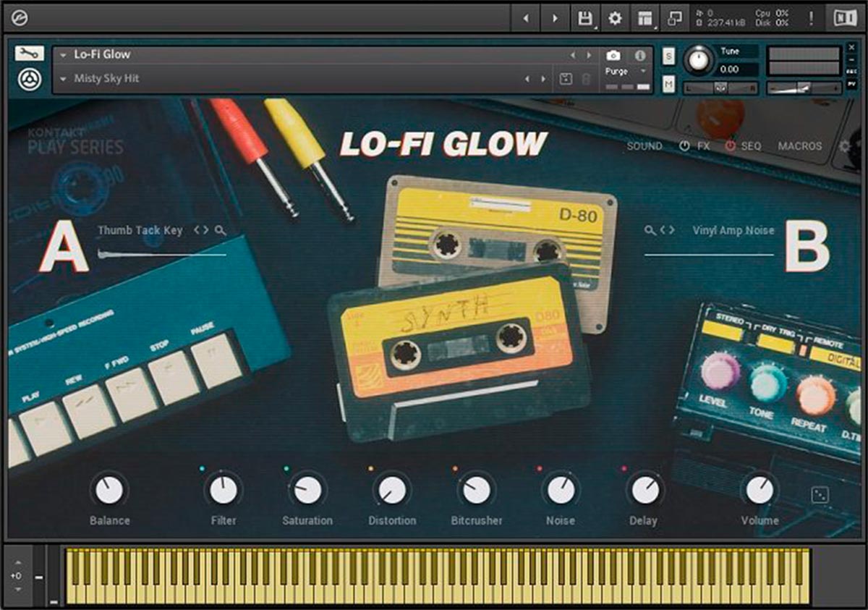Expand the Misty Sky Hit snapshot dropdown
The image size is (868, 610).
click(64, 79)
